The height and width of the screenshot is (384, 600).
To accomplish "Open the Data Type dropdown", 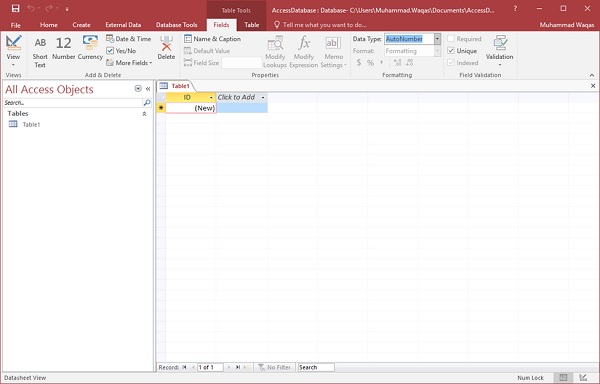I will (437, 39).
